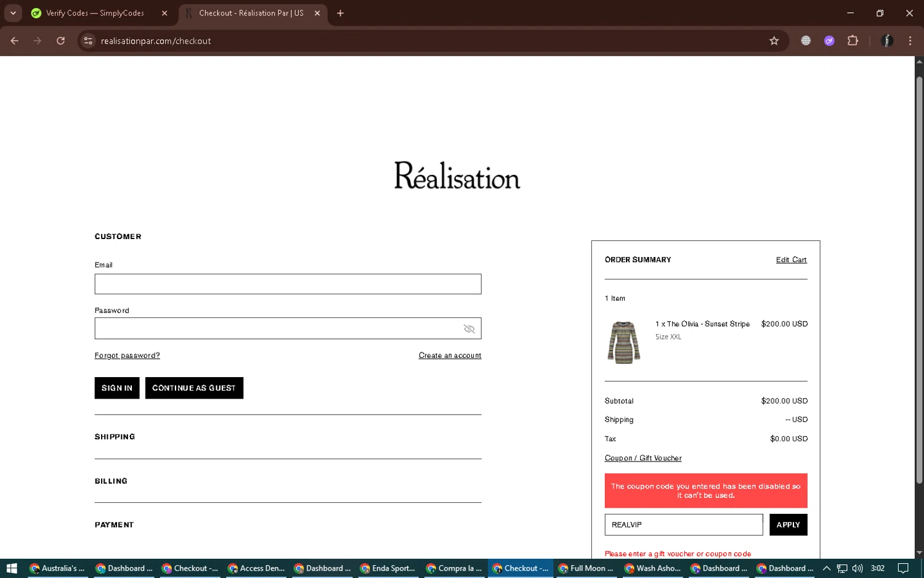Click the browser forward arrow
The height and width of the screenshot is (578, 924).
(x=38, y=41)
